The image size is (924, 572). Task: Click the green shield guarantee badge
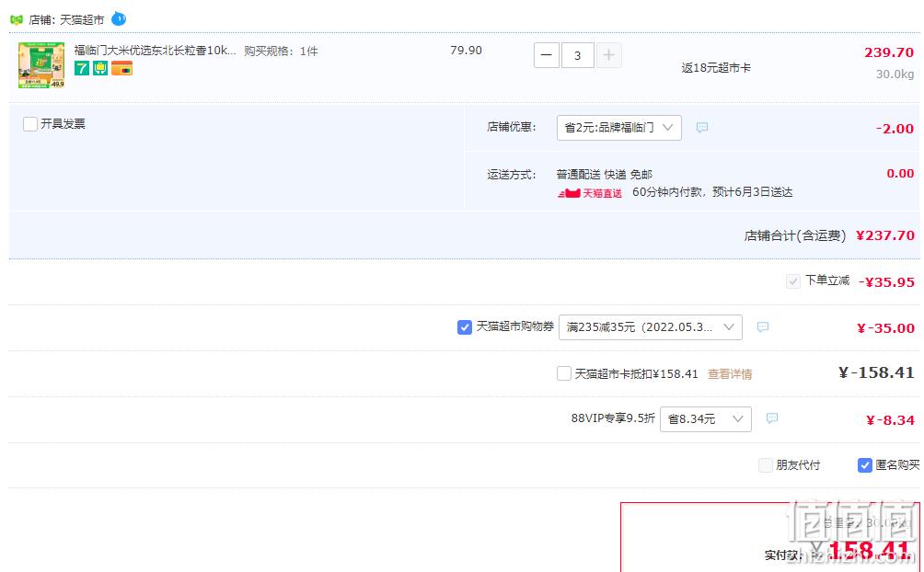[100, 68]
